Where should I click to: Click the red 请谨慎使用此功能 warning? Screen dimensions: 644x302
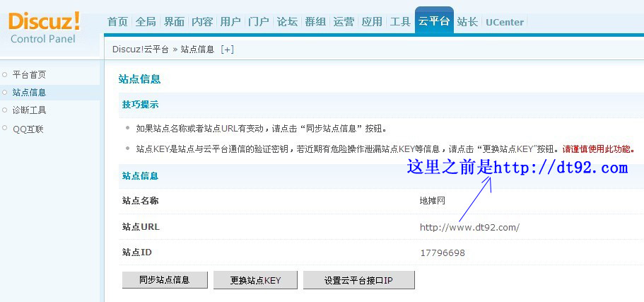coord(599,149)
